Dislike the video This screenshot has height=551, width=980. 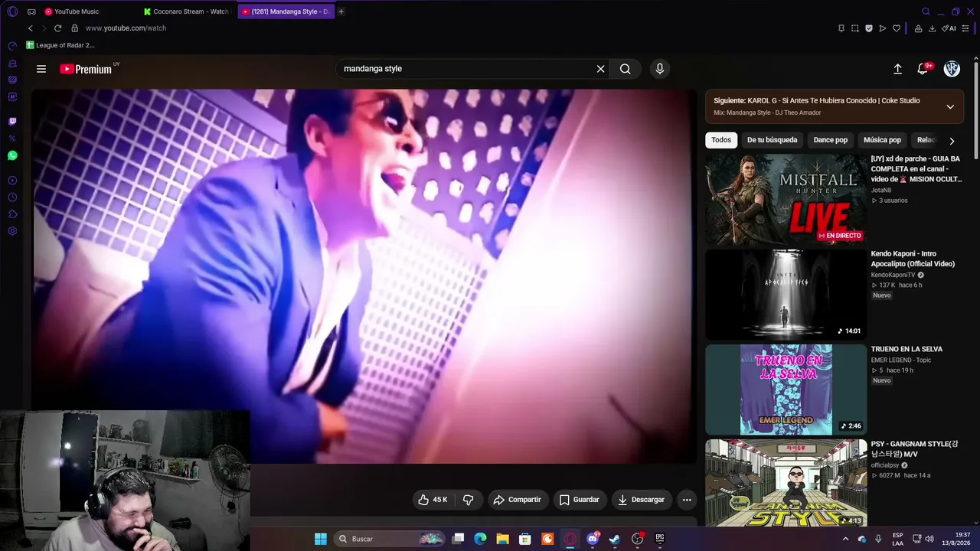[469, 500]
